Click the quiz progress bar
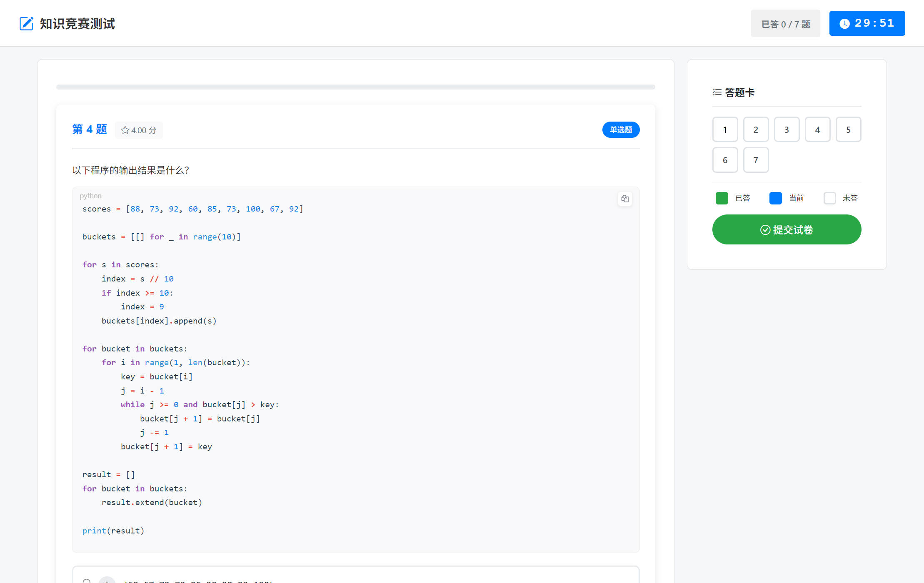This screenshot has width=924, height=583. [355, 87]
